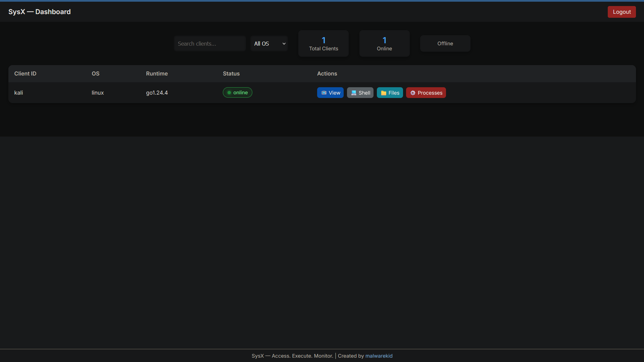
Task: Select the Total Clients stat card
Action: (323, 44)
